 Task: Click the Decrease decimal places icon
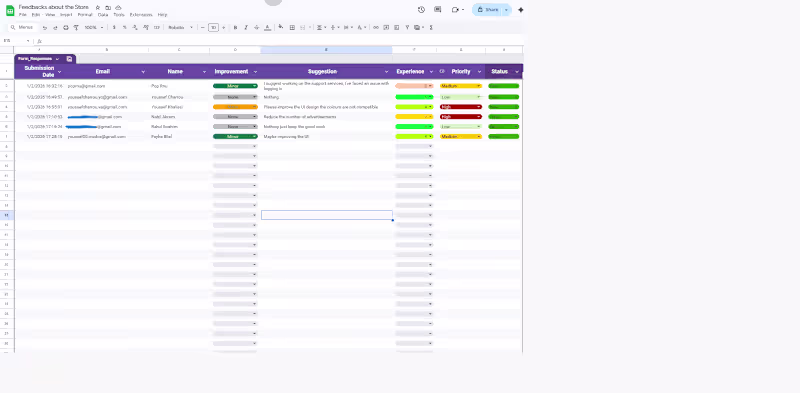[x=135, y=28]
